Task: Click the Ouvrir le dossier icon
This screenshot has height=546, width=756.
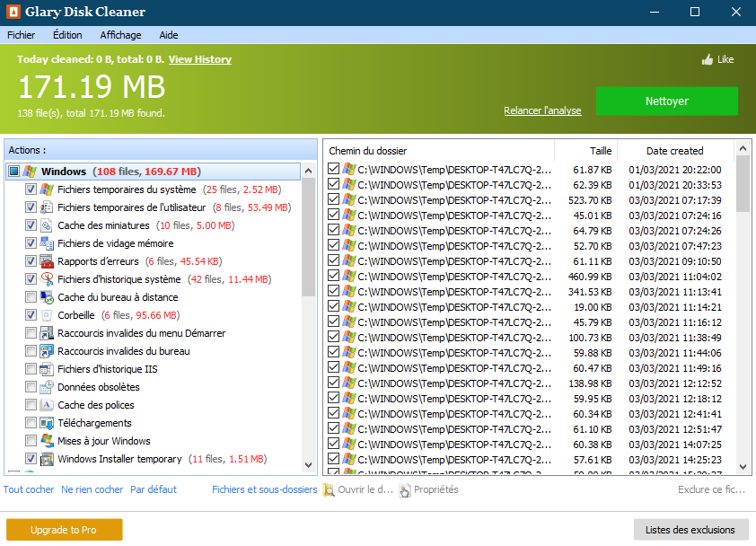Action: click(329, 490)
